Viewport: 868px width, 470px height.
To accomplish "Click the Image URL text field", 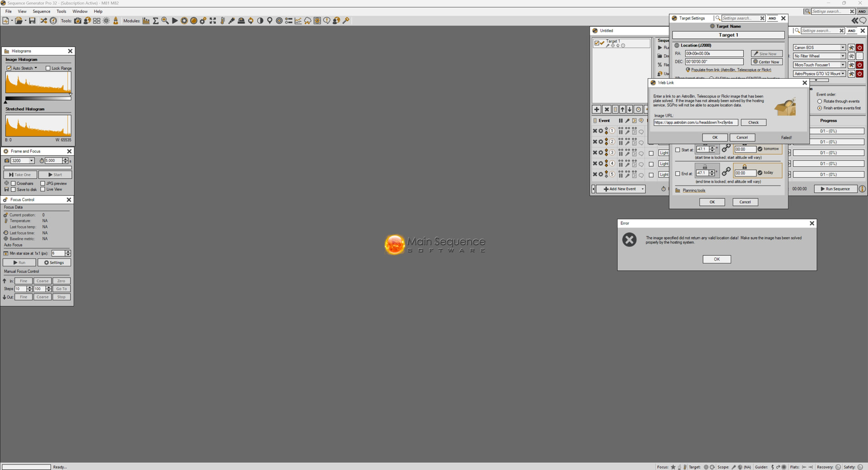I will [695, 123].
